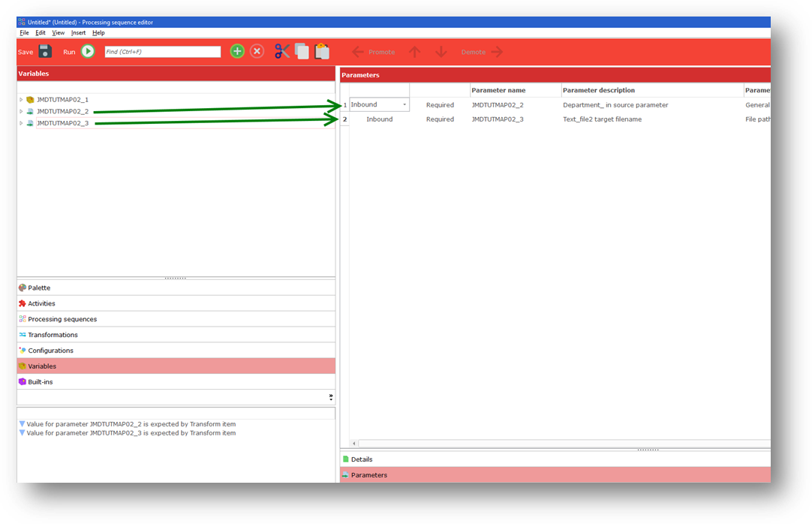Click JMDTUTMAP02_3 parameter name cell

[516, 119]
